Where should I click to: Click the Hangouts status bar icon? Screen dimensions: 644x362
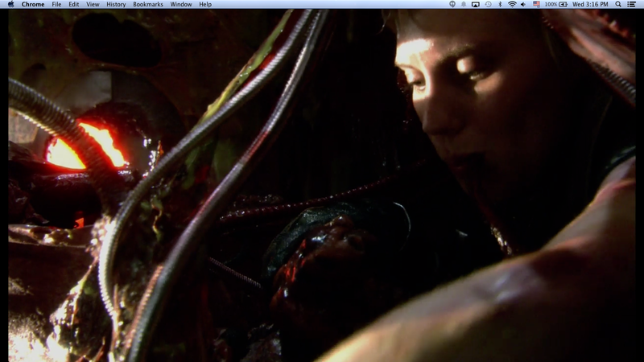click(x=452, y=4)
